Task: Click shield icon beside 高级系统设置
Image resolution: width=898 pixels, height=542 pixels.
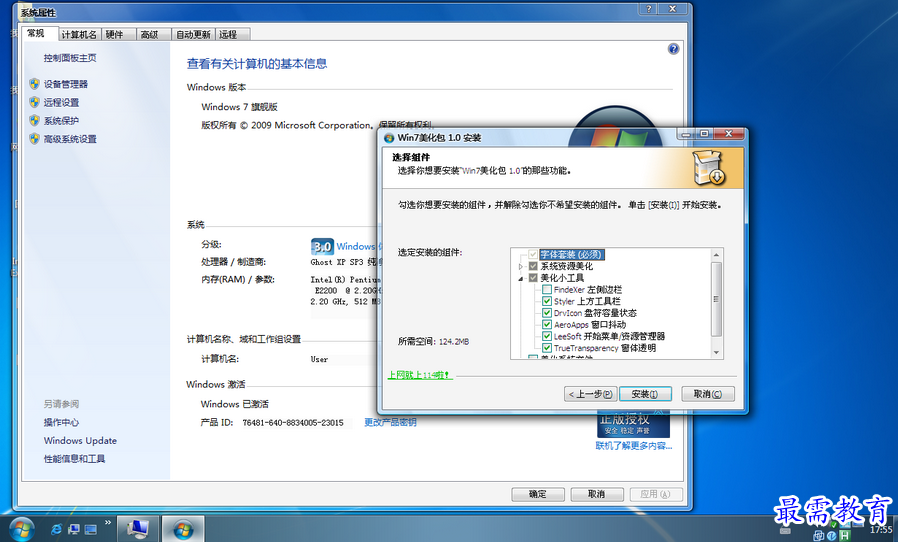Action: pyautogui.click(x=34, y=139)
